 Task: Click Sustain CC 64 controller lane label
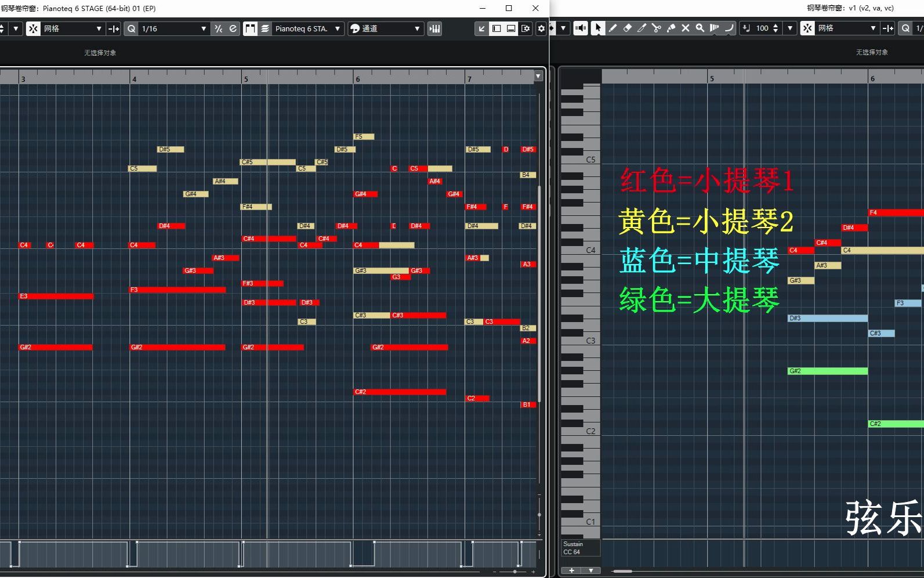580,548
